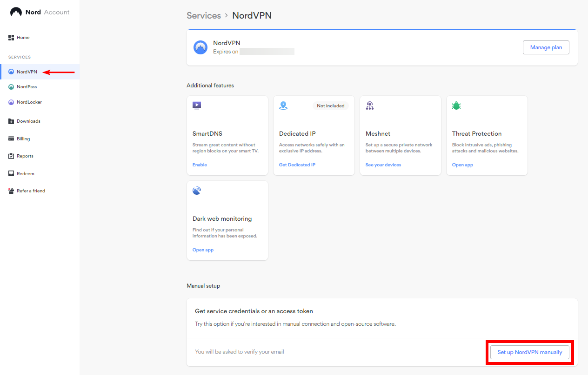Image resolution: width=588 pixels, height=375 pixels.
Task: Open the Refer a friend page
Action: pyautogui.click(x=30, y=191)
